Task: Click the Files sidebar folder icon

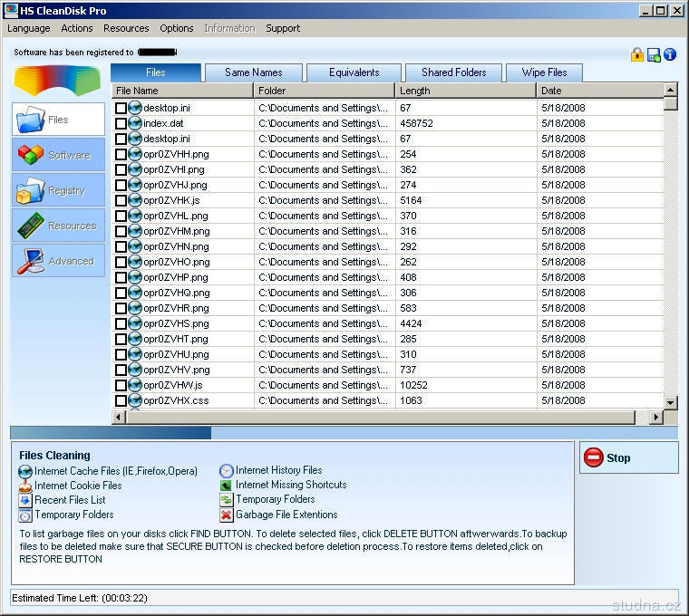Action: pos(31,120)
